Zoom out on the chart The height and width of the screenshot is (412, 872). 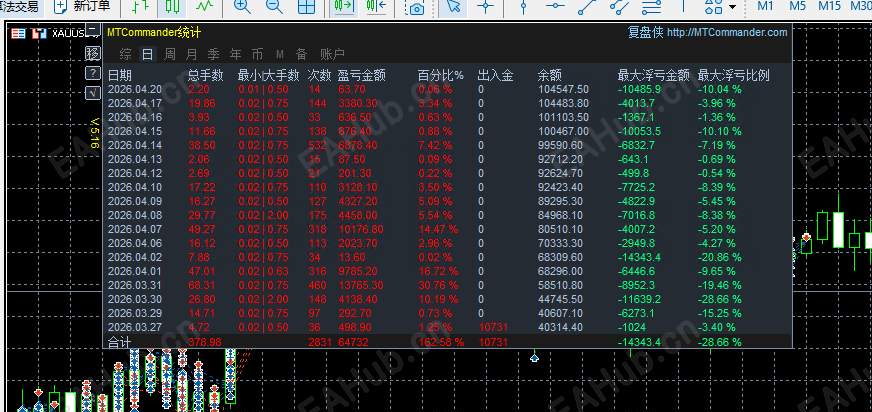tap(274, 6)
